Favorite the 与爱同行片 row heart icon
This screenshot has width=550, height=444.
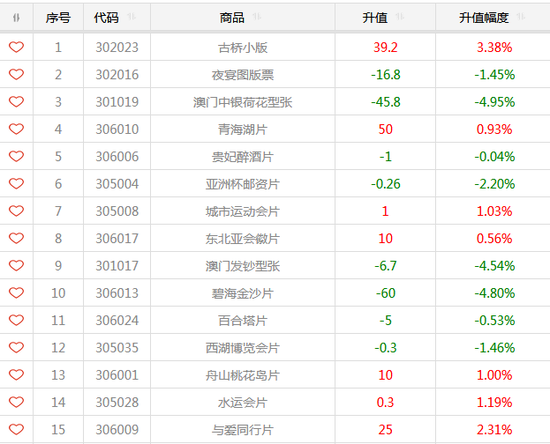click(16, 430)
